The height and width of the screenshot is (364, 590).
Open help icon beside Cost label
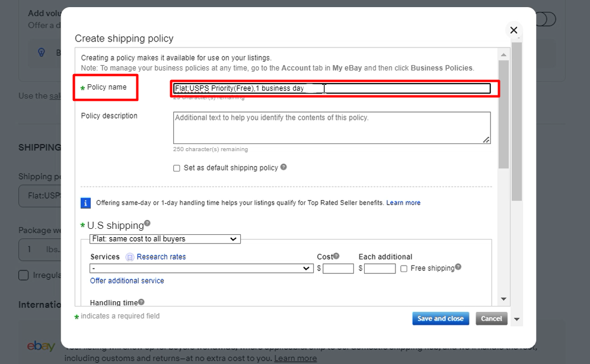[336, 256]
